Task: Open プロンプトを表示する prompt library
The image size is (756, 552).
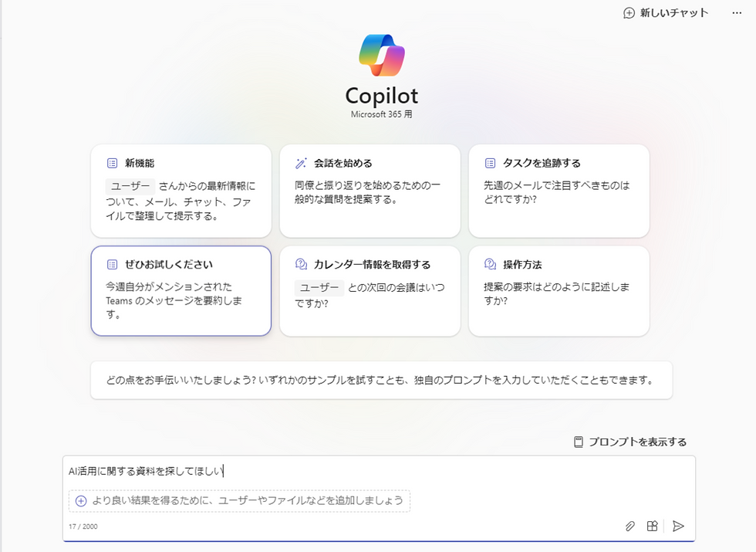Action: [630, 442]
